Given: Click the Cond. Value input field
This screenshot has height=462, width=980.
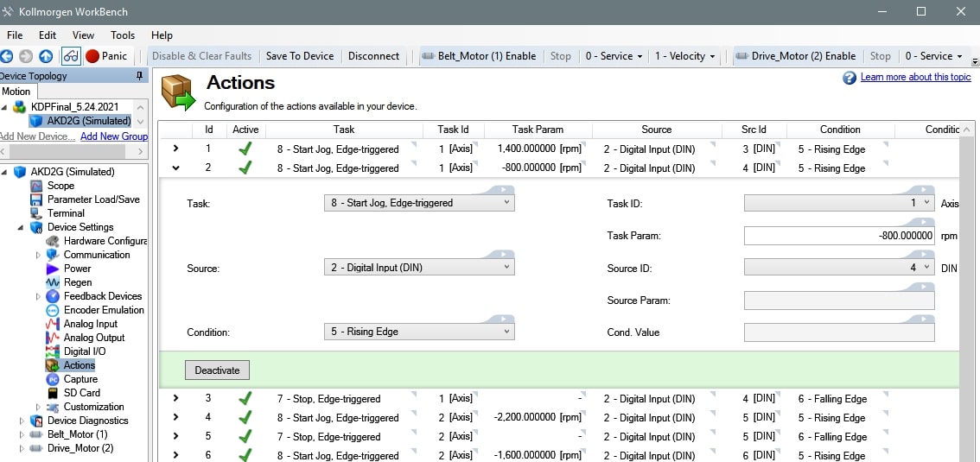Looking at the screenshot, I should [839, 332].
